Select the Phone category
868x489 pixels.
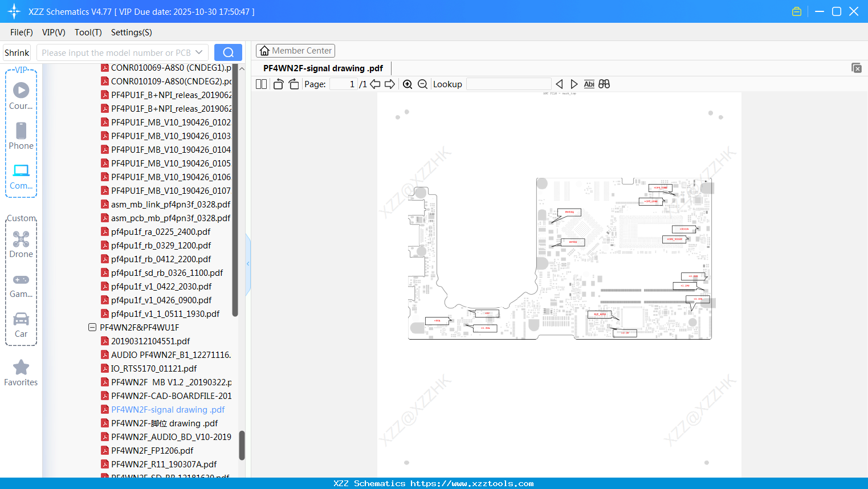click(21, 136)
